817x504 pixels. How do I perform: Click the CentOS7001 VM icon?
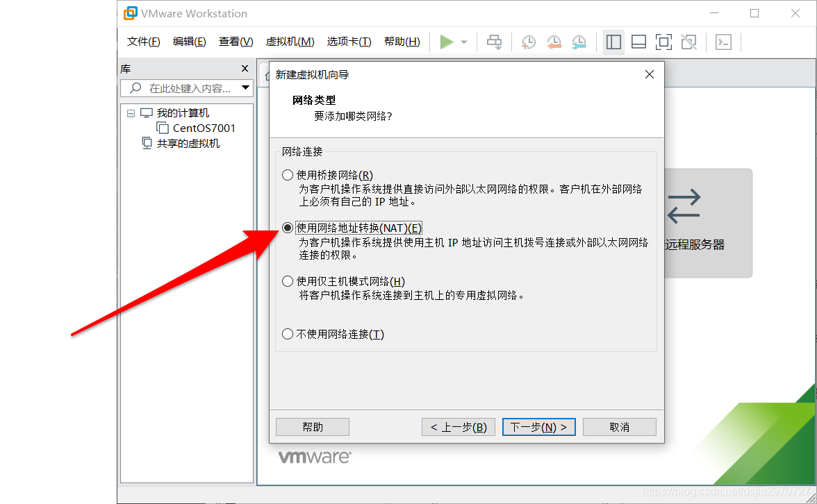(x=163, y=128)
